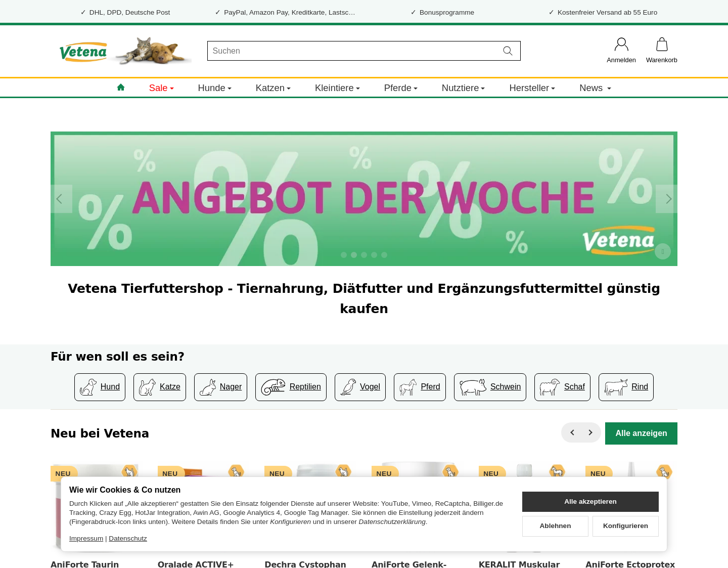Click the Vetena logo
The height and width of the screenshot is (568, 728).
click(83, 52)
